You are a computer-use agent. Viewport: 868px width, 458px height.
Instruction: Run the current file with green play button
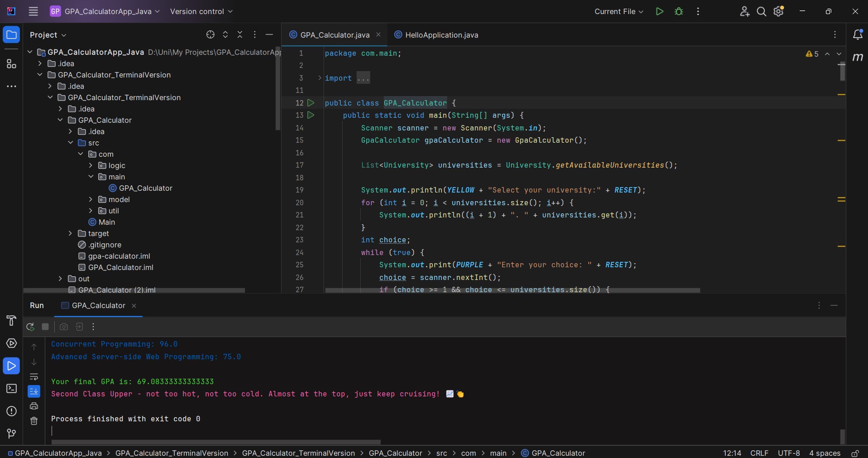point(659,11)
